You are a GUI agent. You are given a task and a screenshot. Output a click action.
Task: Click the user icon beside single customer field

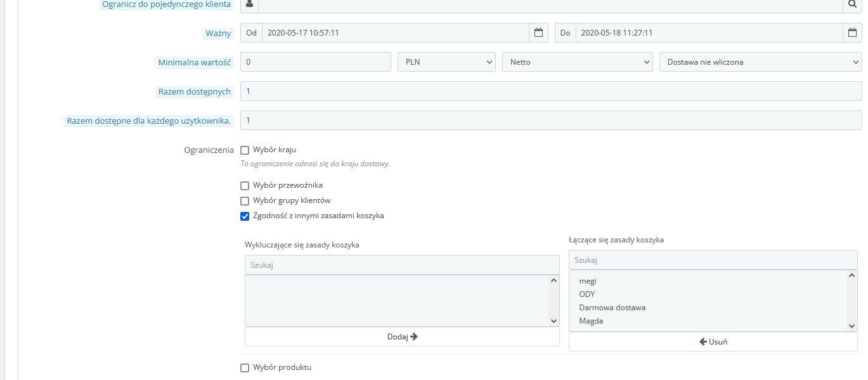click(x=249, y=5)
